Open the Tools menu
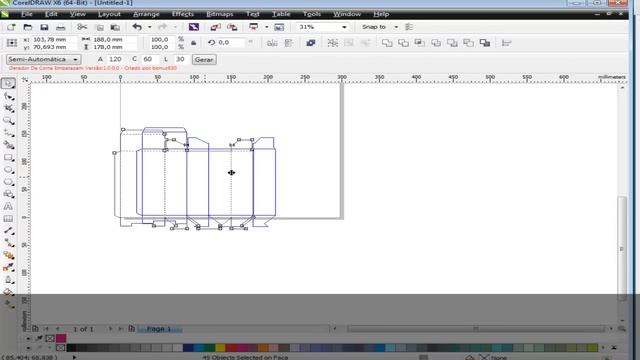640x360 pixels. coord(312,14)
